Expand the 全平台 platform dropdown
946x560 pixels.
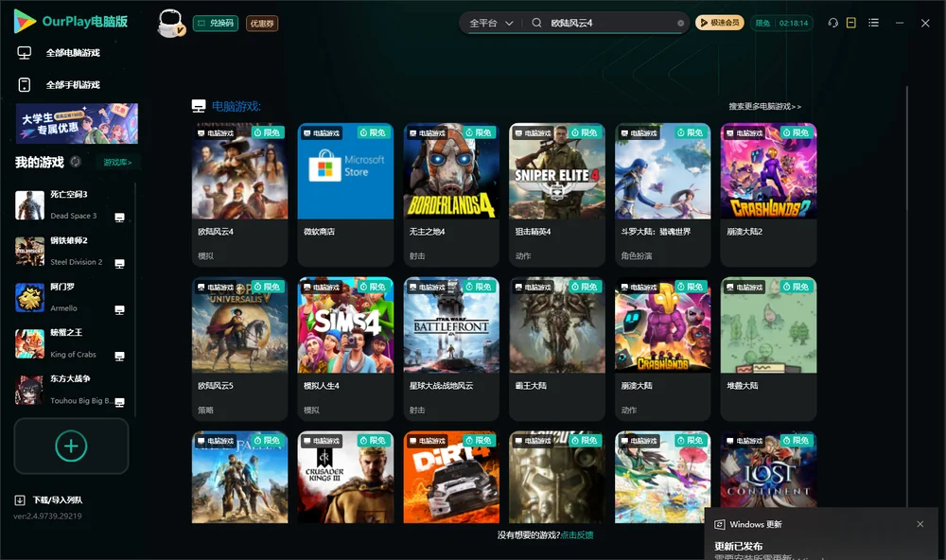[491, 23]
